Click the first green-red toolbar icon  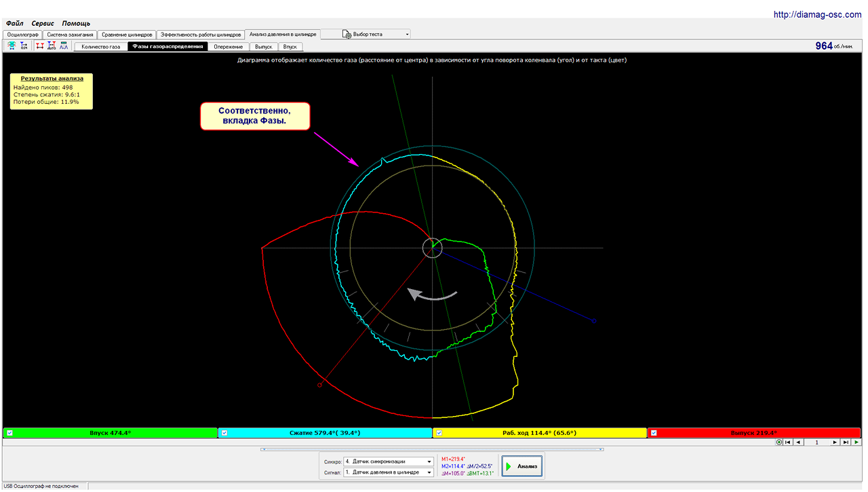(x=12, y=46)
